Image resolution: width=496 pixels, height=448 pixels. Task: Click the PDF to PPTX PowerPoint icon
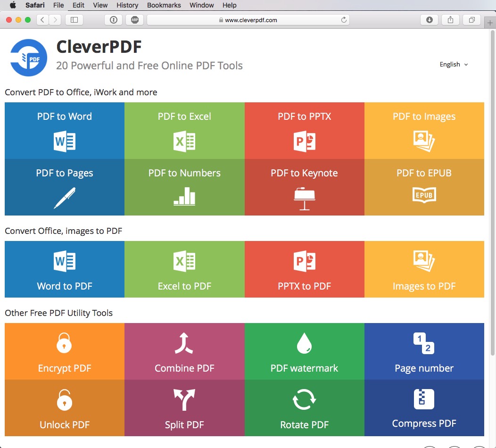[x=304, y=141]
